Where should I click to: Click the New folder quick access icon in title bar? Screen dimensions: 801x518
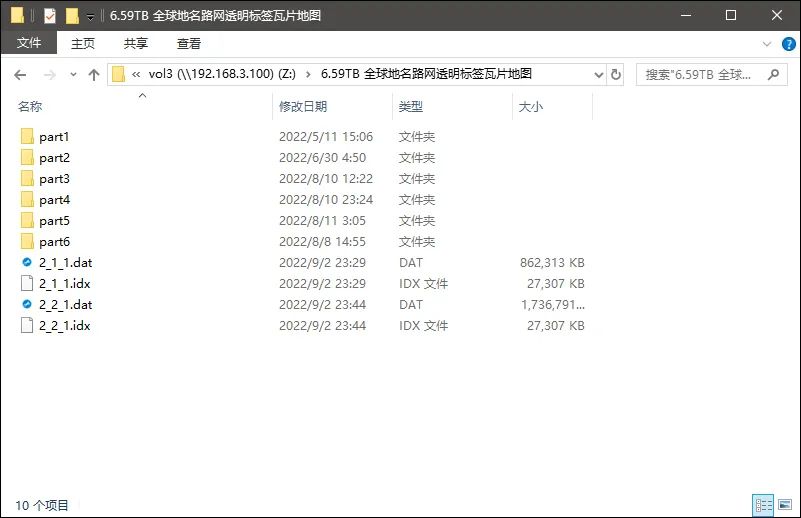point(72,16)
